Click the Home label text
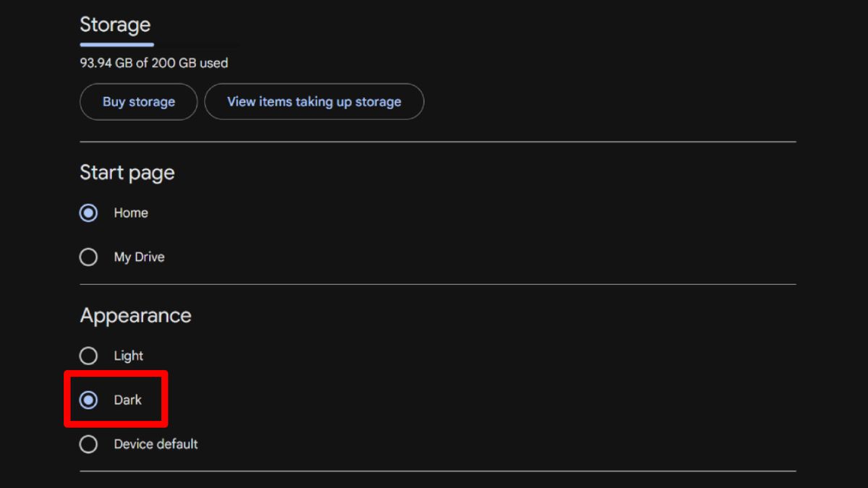This screenshot has height=488, width=868. click(x=130, y=213)
